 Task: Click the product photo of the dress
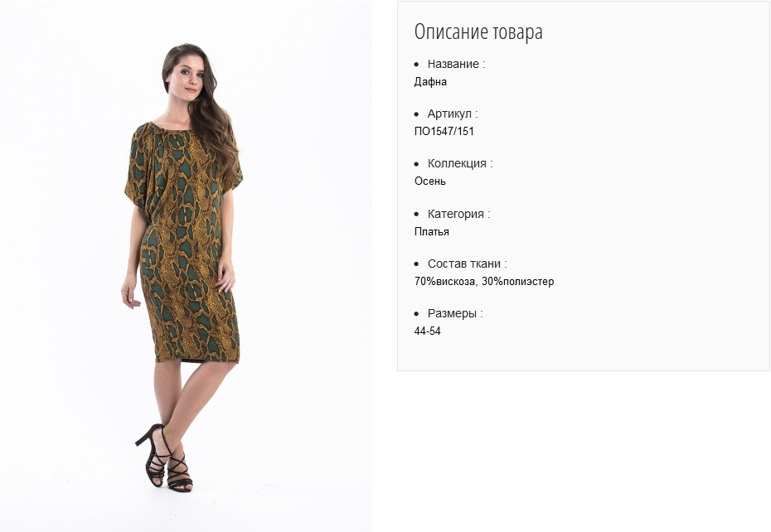tap(186, 266)
